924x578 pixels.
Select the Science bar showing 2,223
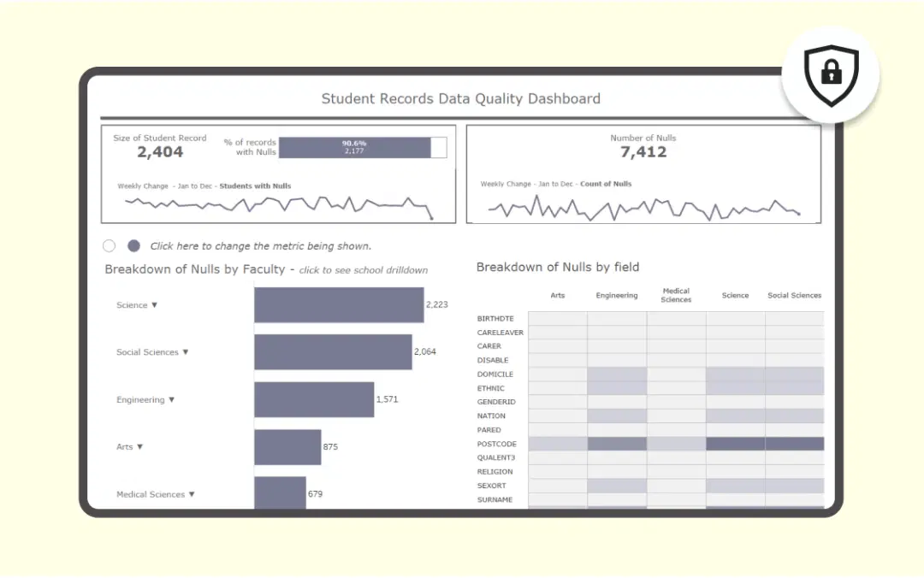click(x=338, y=304)
